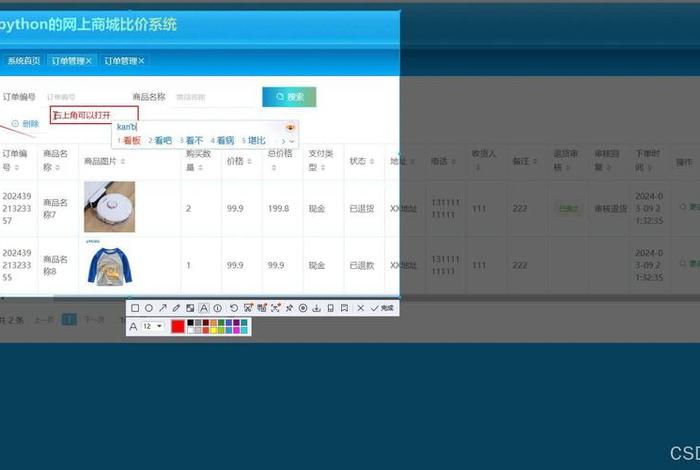The image size is (700, 470).
Task: Click the 完成 done button
Action: [382, 308]
